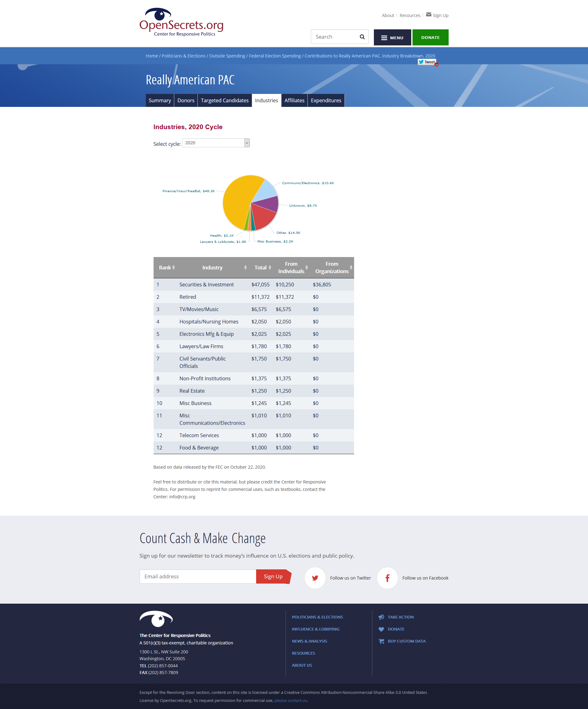Image resolution: width=588 pixels, height=709 pixels.
Task: Click the Take Action megaphone icon
Action: point(381,617)
